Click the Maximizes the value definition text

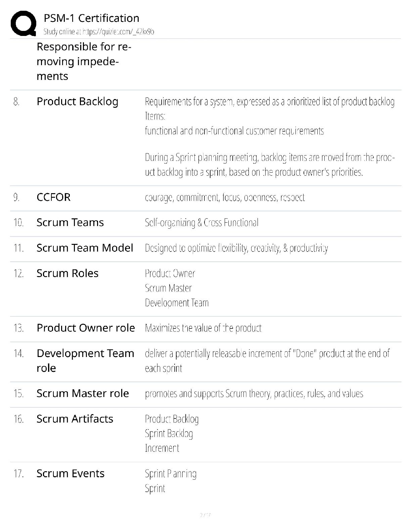coord(203,328)
